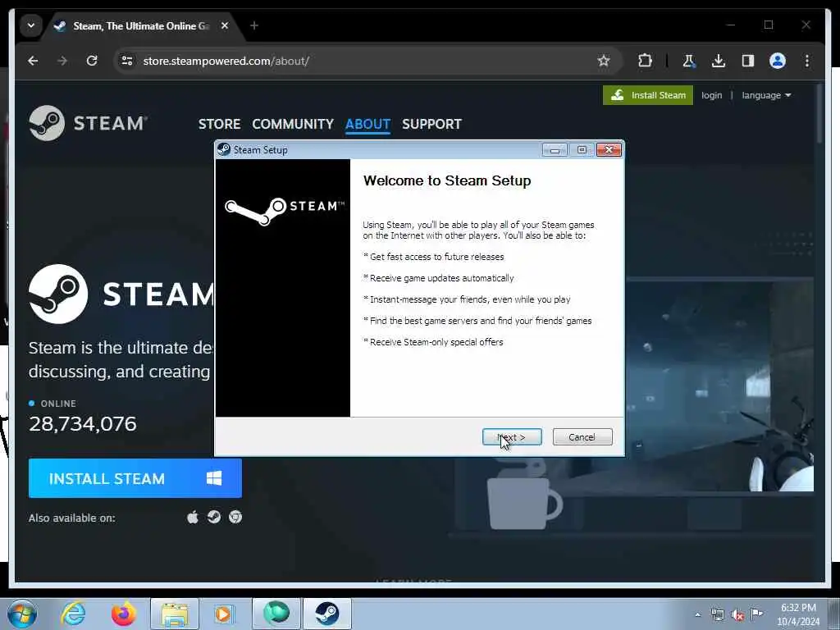The width and height of the screenshot is (840, 630).
Task: Click the Steam Setup title bar icon
Action: (x=224, y=149)
